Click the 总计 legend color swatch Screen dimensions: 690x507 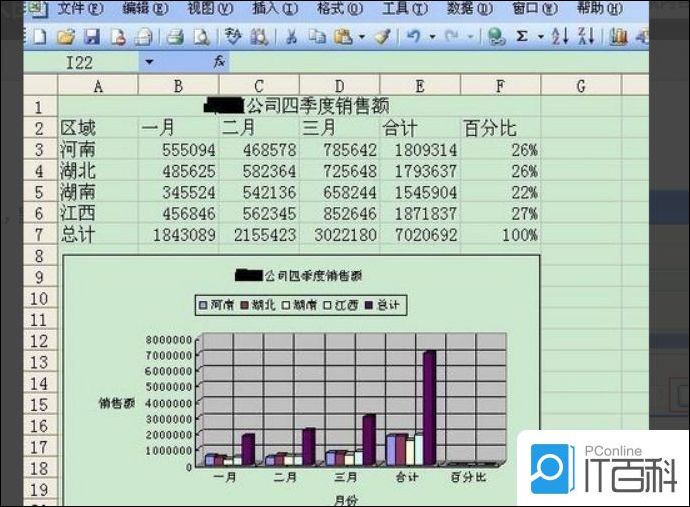(x=369, y=305)
